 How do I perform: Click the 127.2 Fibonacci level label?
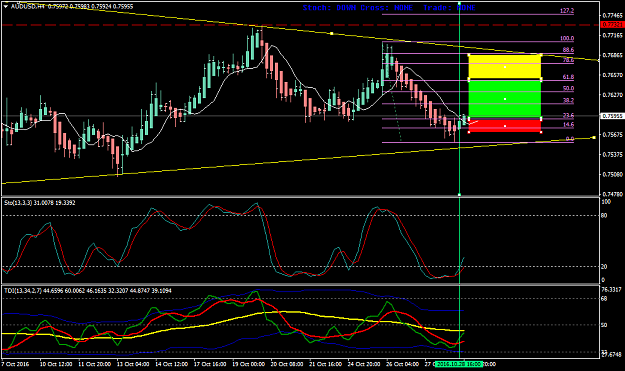pos(567,11)
